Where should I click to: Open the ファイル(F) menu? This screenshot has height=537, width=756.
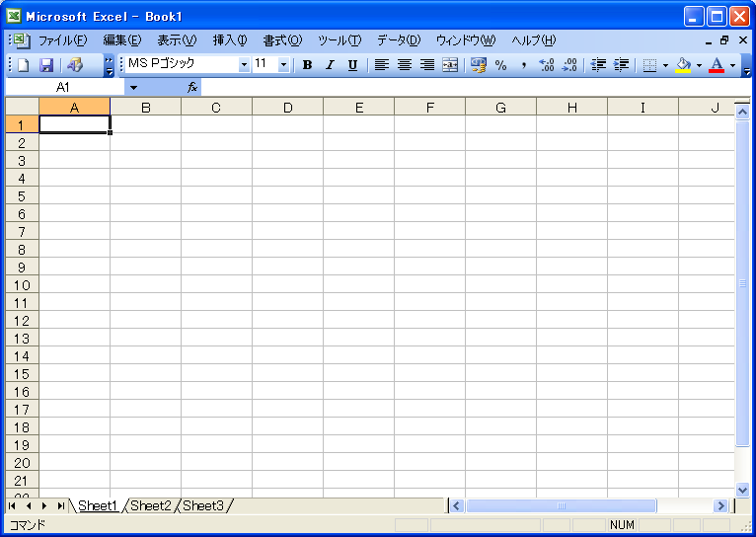[x=63, y=40]
